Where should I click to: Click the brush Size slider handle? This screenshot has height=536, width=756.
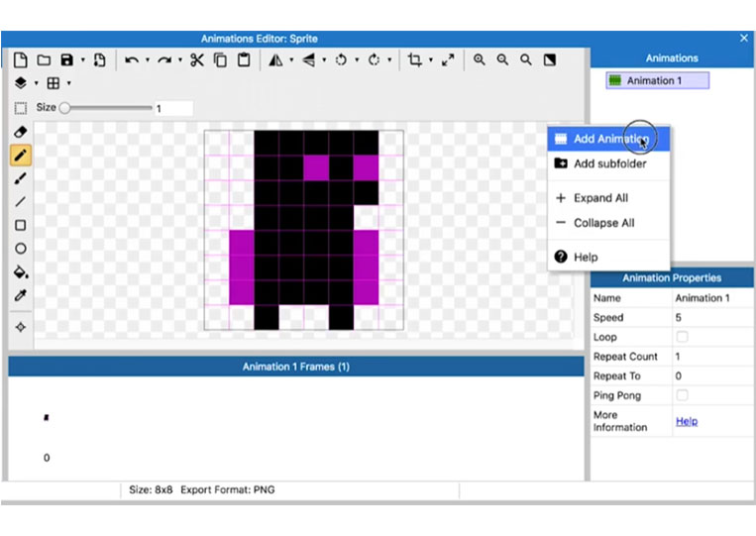click(64, 108)
